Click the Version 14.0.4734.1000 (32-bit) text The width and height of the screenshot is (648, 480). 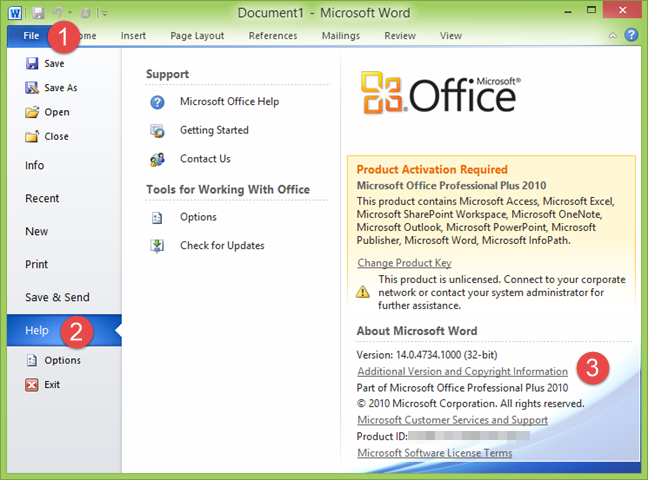click(x=427, y=355)
